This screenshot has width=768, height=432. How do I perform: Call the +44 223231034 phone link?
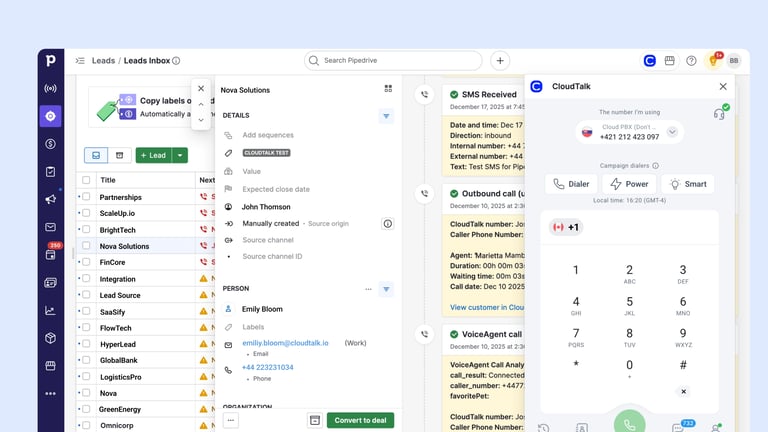pos(268,367)
